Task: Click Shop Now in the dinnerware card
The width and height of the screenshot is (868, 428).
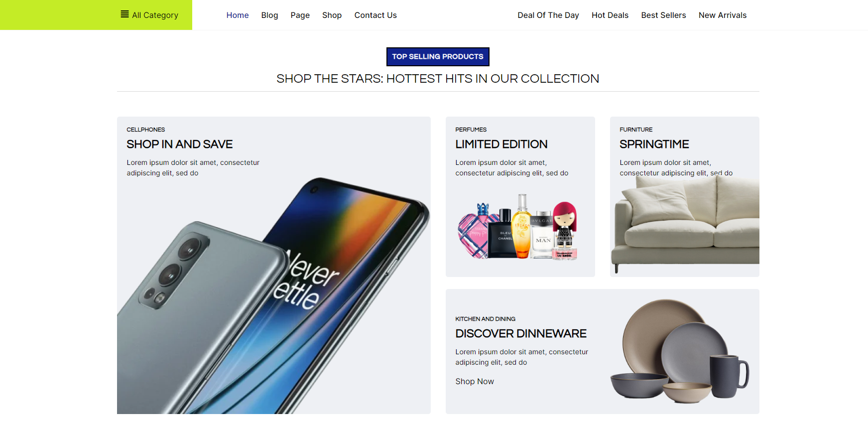Action: pos(474,382)
